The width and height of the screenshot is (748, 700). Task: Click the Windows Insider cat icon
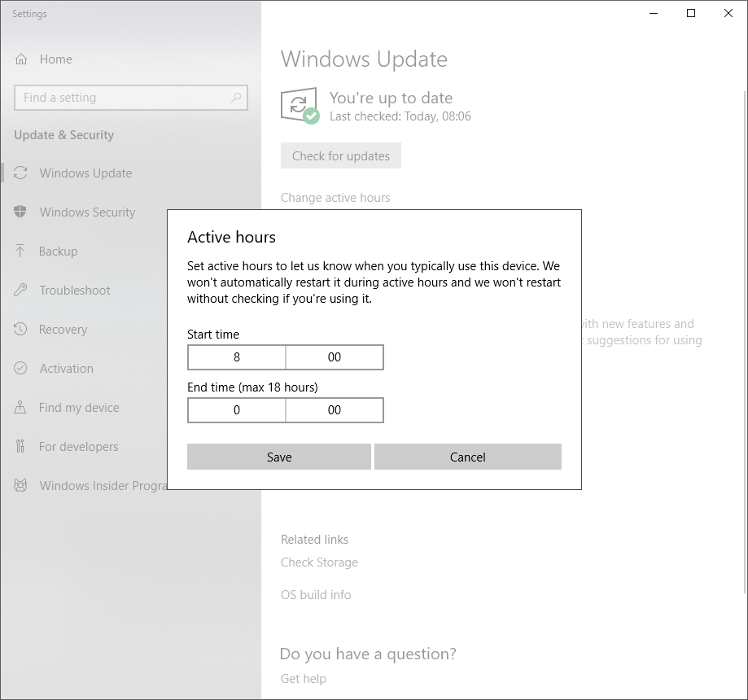tap(20, 485)
